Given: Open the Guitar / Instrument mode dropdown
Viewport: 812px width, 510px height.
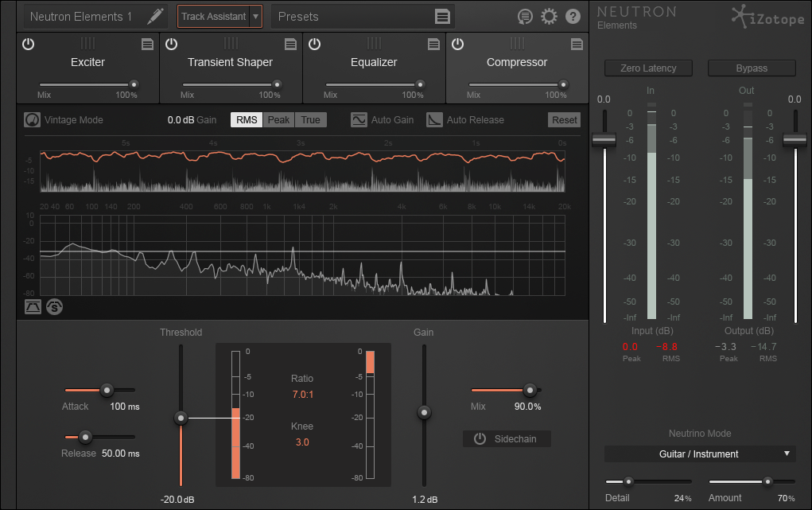Looking at the screenshot, I should 699,454.
